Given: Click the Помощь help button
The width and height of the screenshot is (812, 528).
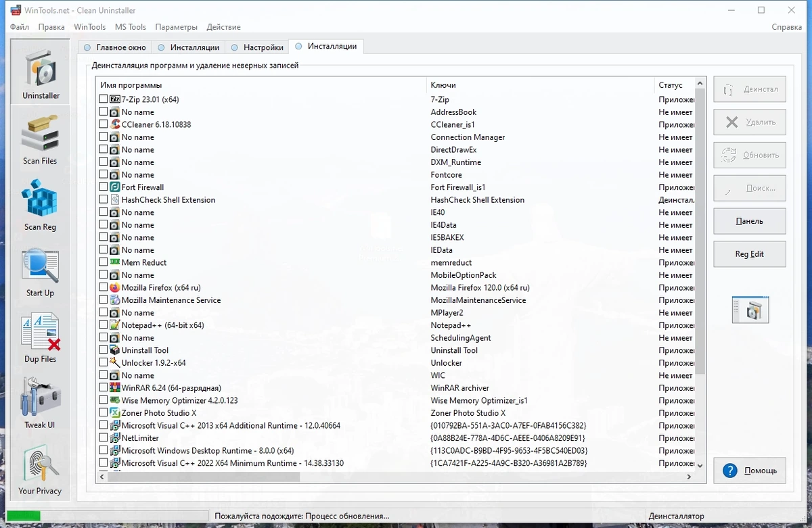Looking at the screenshot, I should [x=750, y=471].
